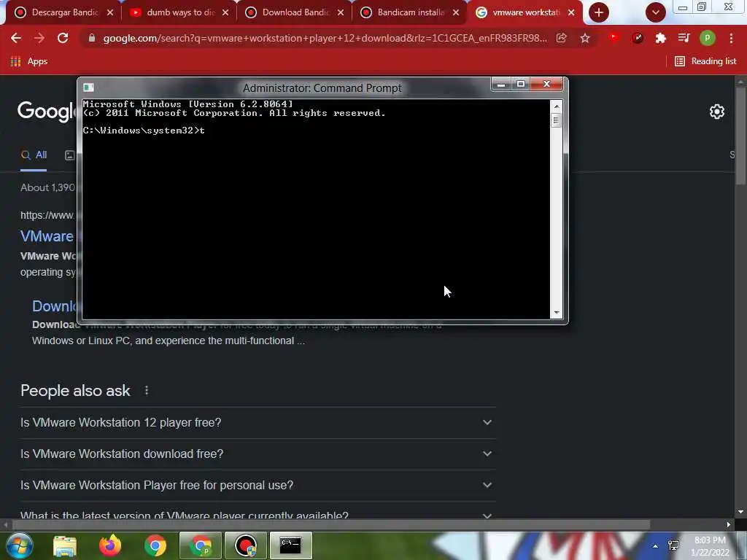Minimize the Command Prompt window

click(500, 85)
